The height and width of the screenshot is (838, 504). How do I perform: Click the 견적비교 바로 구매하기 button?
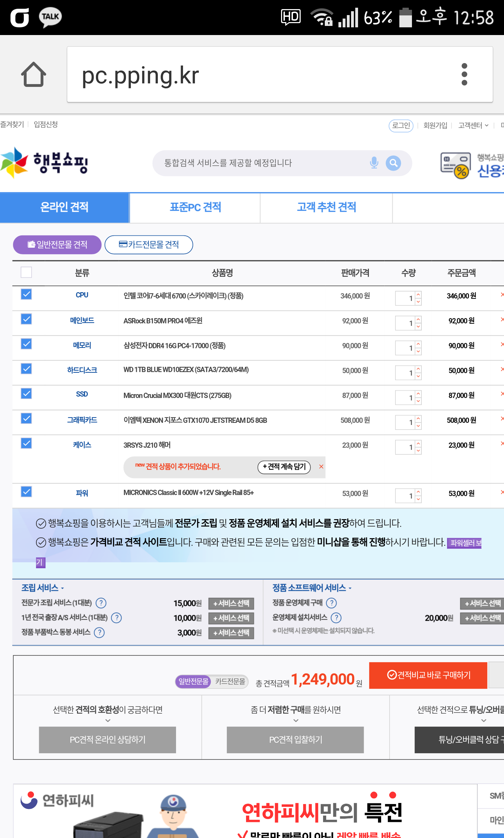[x=428, y=675]
